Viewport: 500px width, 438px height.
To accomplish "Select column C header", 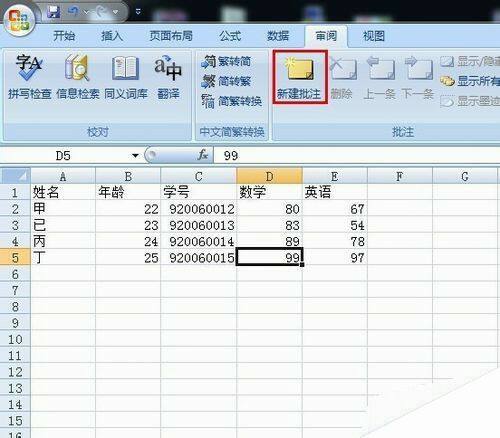I will point(199,176).
